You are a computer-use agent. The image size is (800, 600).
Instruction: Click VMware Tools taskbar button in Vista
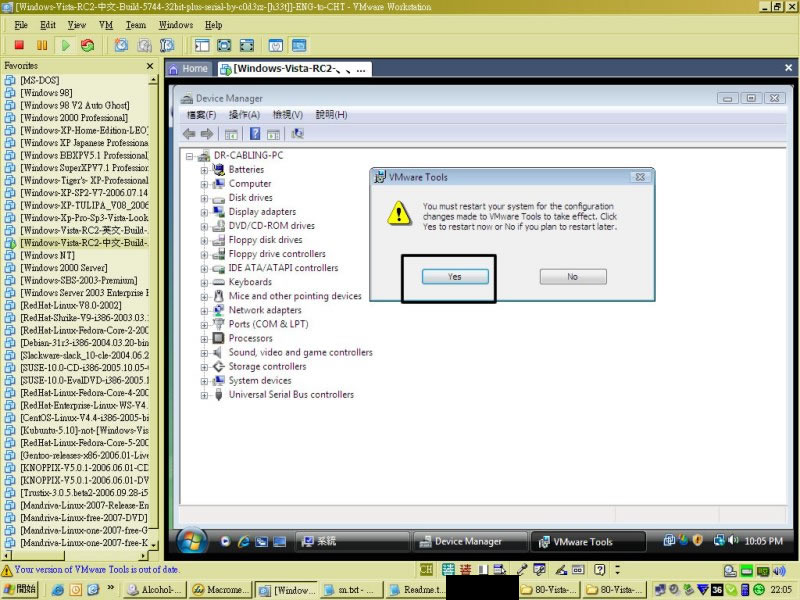coord(587,542)
